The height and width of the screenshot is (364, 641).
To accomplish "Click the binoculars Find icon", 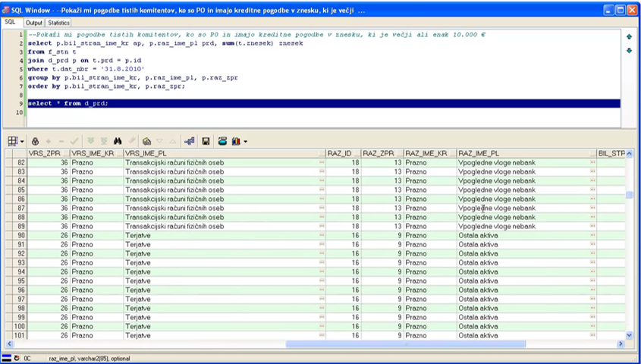I will coord(118,141).
